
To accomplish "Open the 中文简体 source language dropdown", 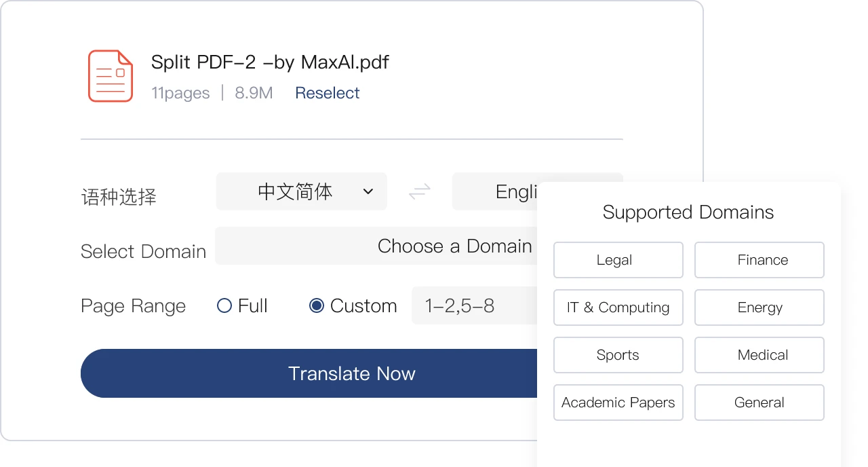I will pyautogui.click(x=302, y=191).
